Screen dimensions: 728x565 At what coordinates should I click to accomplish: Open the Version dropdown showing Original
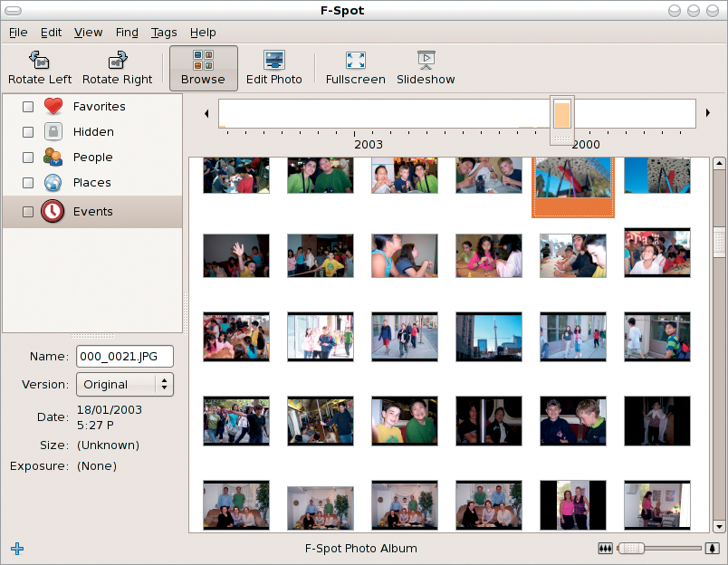125,385
